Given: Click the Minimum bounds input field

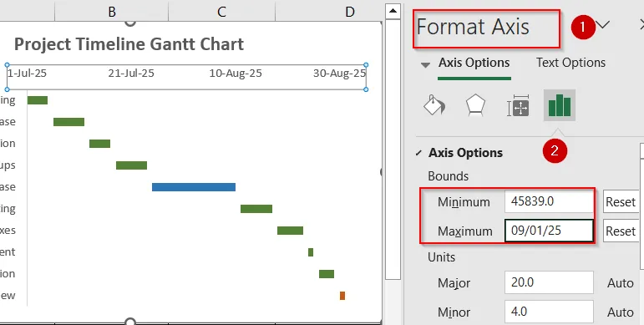Looking at the screenshot, I should coord(549,201).
